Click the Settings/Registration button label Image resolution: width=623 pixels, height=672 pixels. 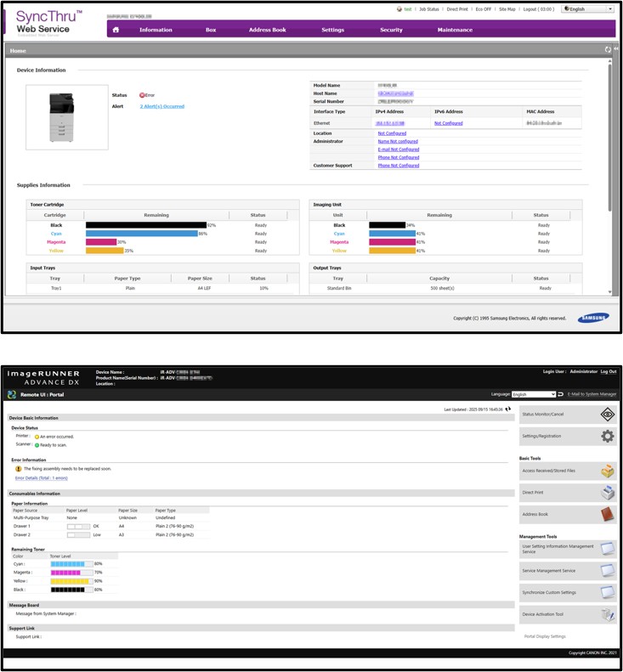coord(541,437)
